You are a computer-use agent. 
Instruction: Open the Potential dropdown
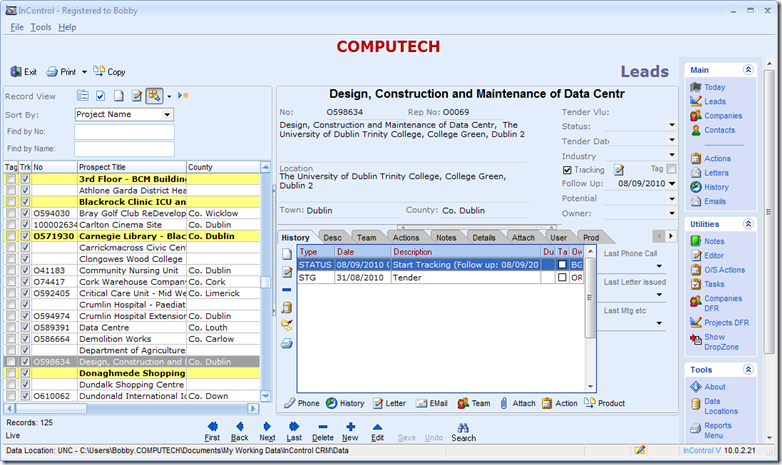(672, 199)
